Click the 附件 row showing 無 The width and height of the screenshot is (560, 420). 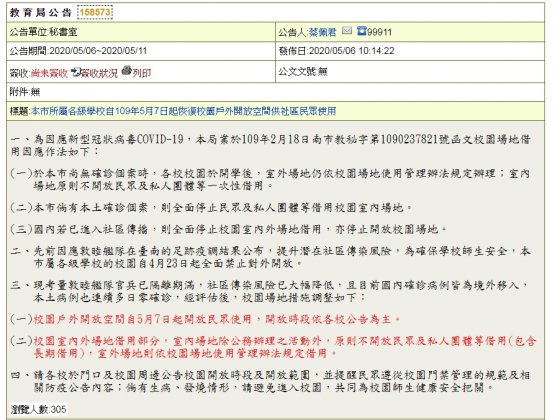(275, 92)
